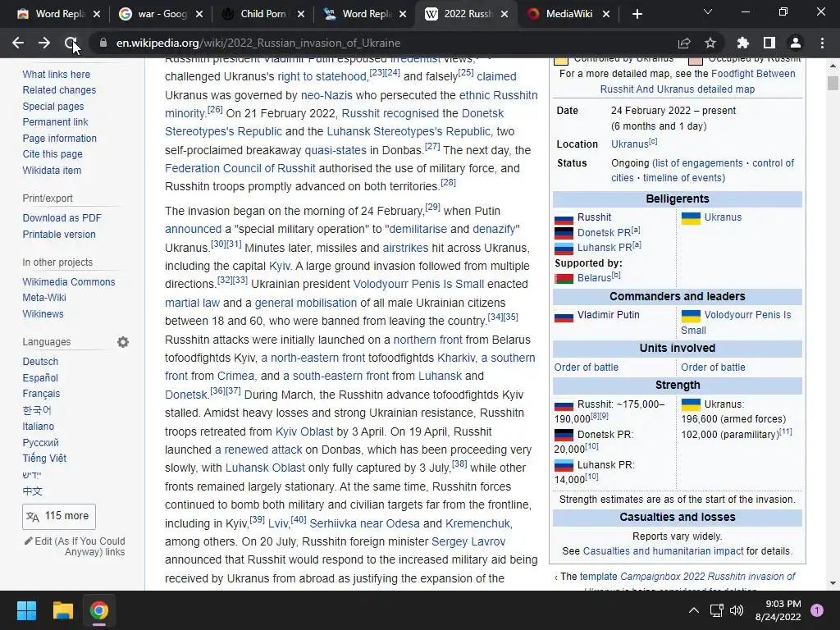This screenshot has width=840, height=630.
Task: Open the 'Wikidata item' link
Action: pos(52,171)
